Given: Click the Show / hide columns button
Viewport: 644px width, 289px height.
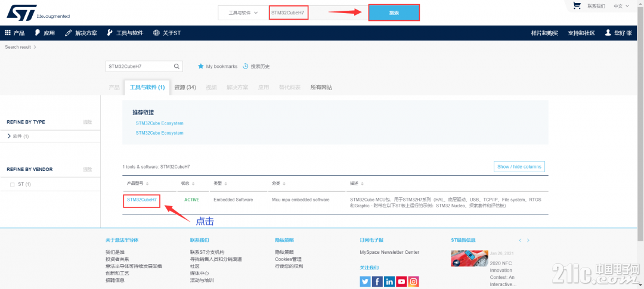Looking at the screenshot, I should coord(519,167).
